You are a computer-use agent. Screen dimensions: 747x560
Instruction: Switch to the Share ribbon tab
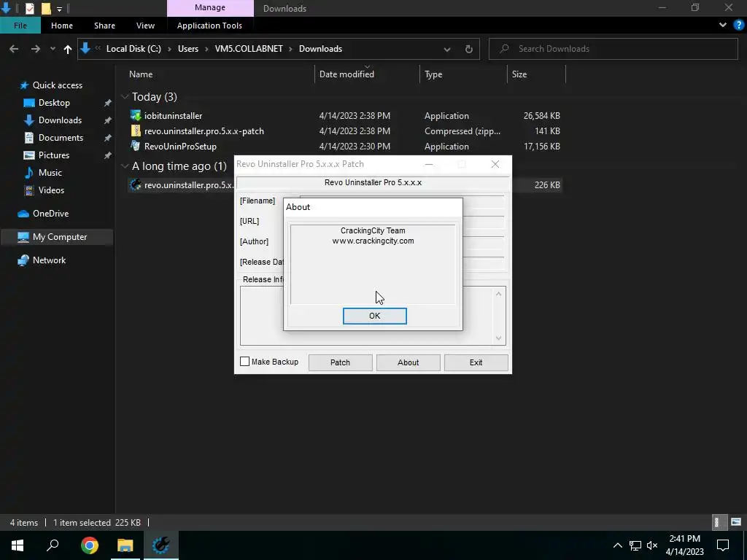pos(104,26)
